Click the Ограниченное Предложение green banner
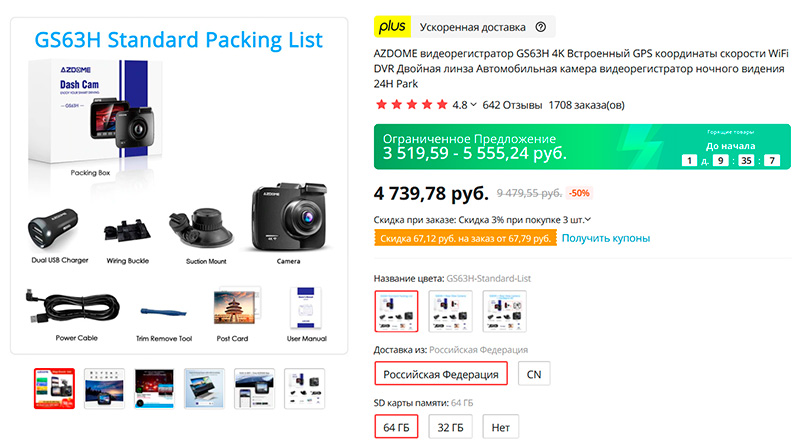Viewport: 800px width, 444px height. (x=530, y=146)
